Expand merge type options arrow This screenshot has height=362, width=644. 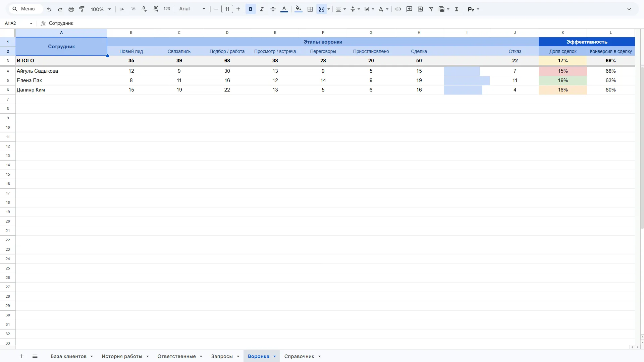coord(329,9)
